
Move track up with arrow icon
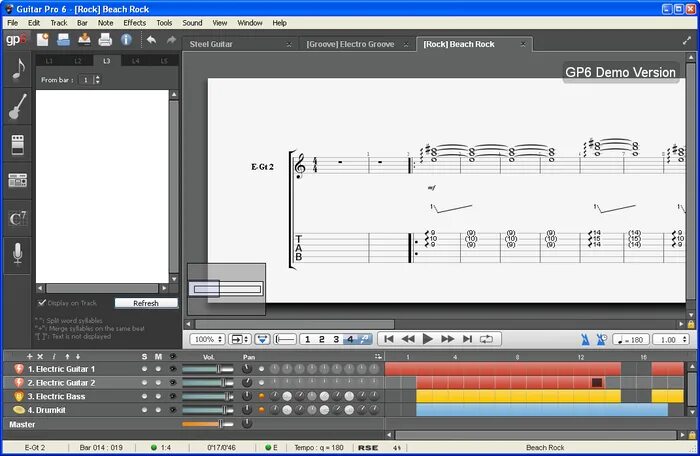tap(67, 356)
